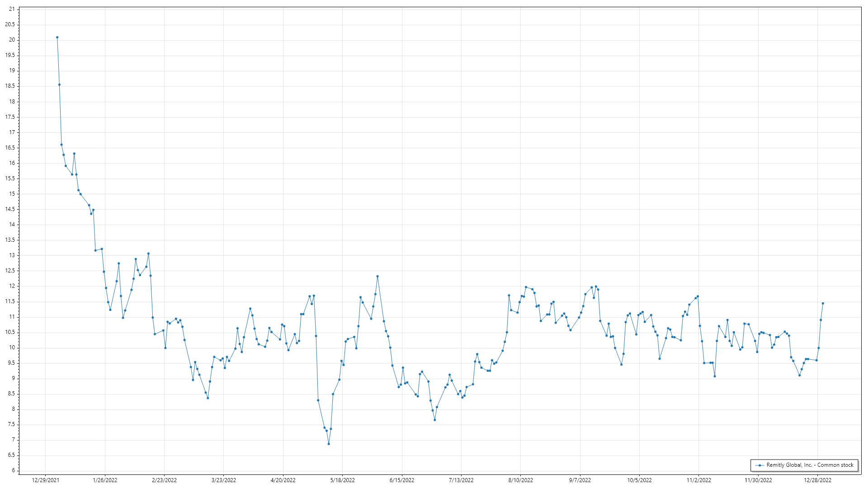Click the 12/29/2021 x-axis date label
The image size is (868, 488).
45,480
